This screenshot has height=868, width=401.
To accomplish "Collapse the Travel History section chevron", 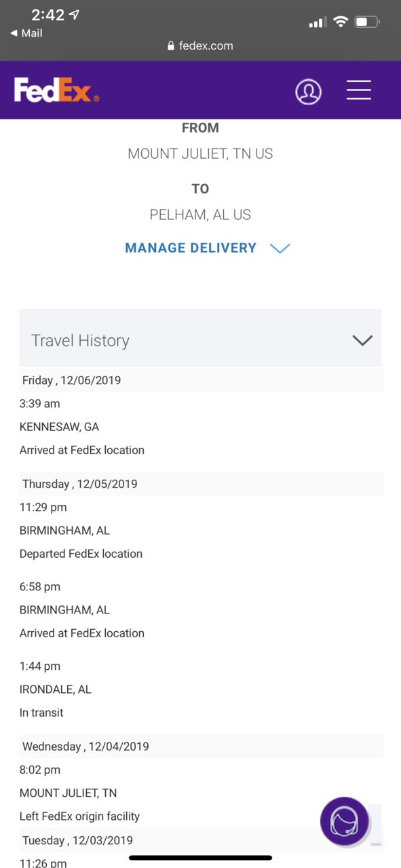I will pyautogui.click(x=363, y=340).
